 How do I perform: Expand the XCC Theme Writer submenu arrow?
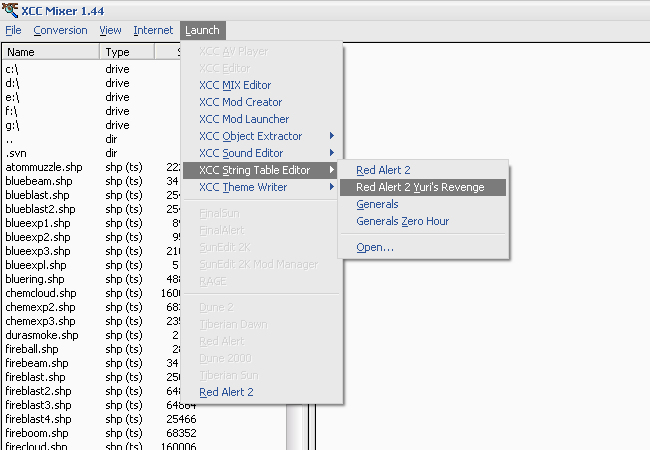[x=331, y=187]
